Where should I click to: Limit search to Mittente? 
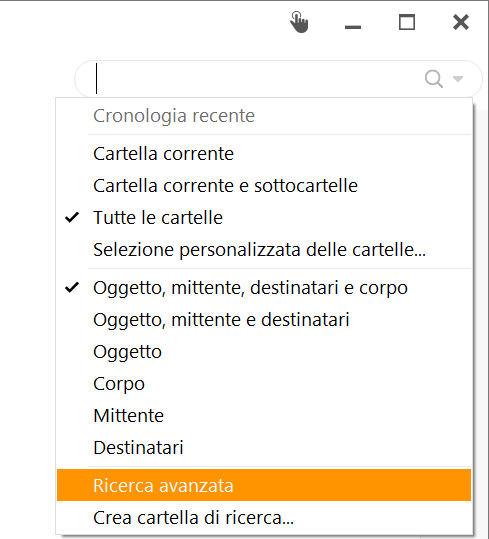point(264,416)
